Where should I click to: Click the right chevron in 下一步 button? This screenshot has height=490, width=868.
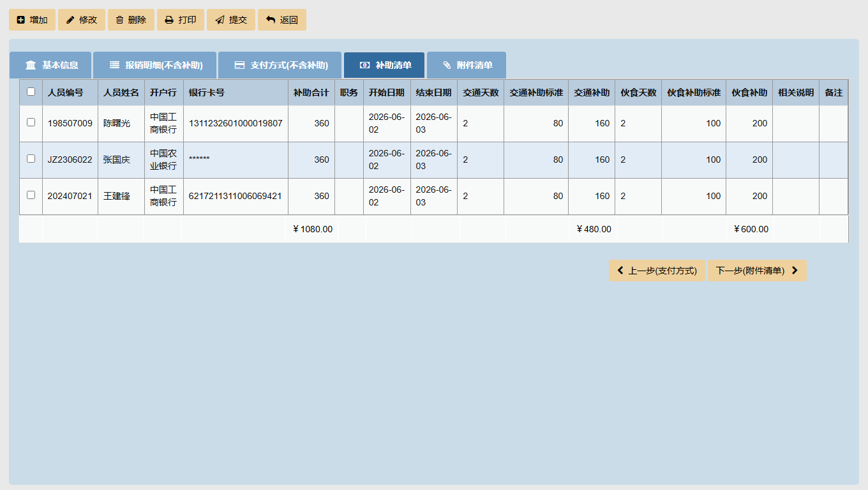coord(795,271)
